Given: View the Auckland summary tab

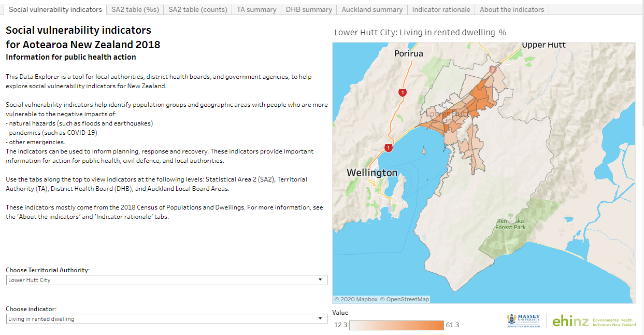Looking at the screenshot, I should point(372,9).
